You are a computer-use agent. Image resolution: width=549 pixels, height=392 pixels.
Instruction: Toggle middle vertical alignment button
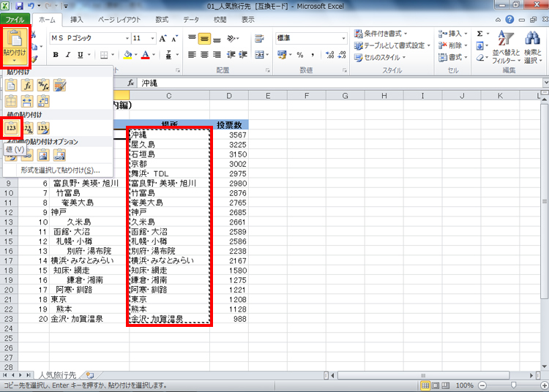204,39
